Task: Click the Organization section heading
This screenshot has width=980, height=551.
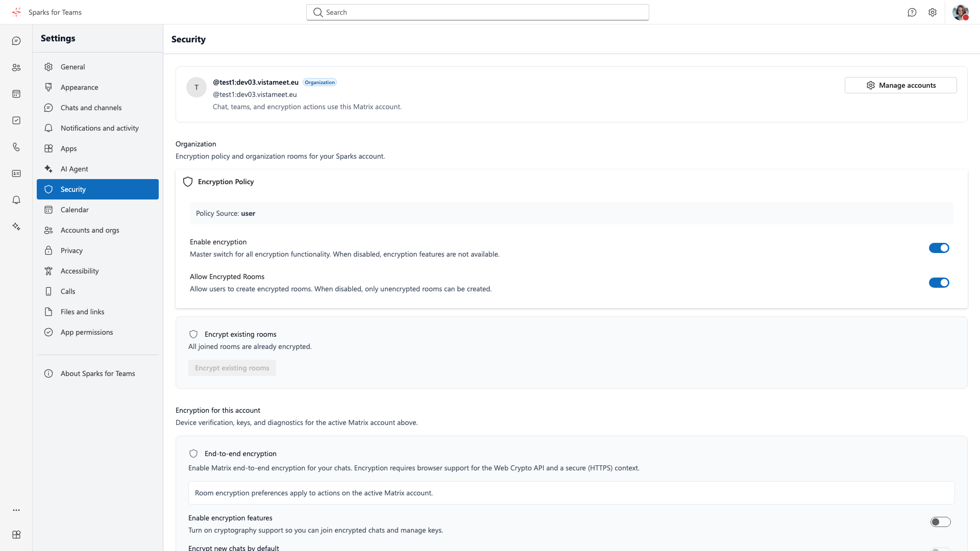Action: pos(196,144)
